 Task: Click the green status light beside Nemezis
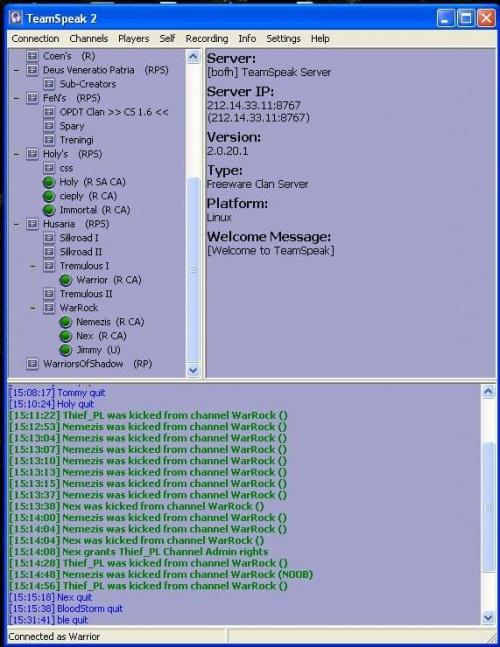pyautogui.click(x=65, y=322)
